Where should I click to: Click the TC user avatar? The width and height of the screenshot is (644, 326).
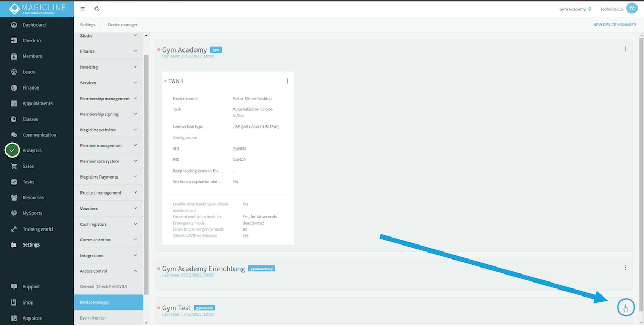(632, 9)
